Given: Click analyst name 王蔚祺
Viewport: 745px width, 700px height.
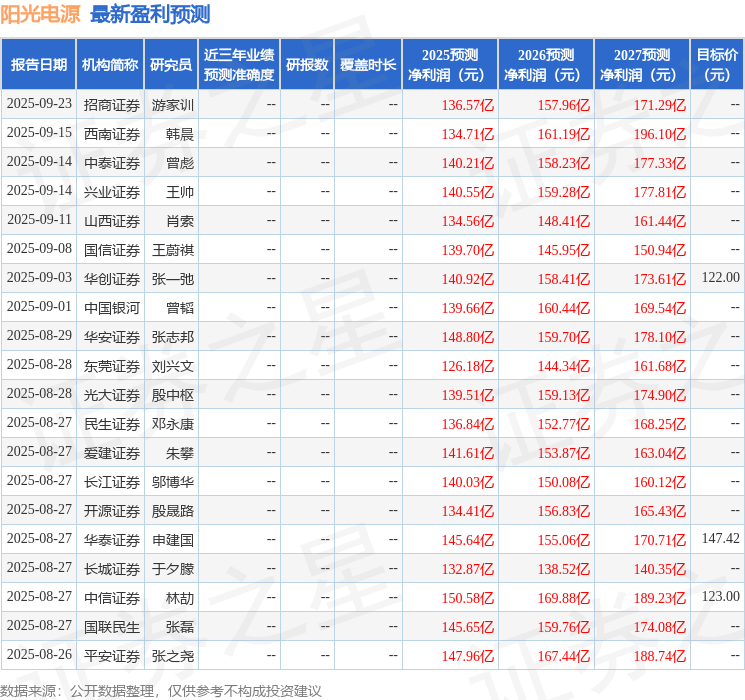Looking at the screenshot, I should (x=173, y=250).
